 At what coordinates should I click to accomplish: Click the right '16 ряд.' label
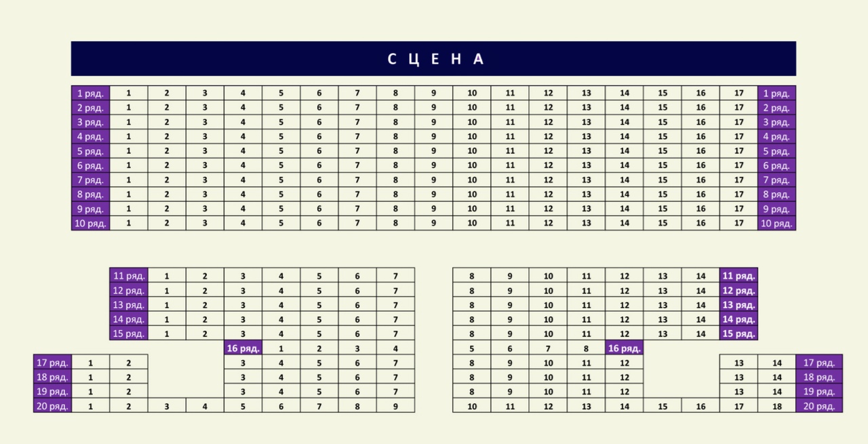[x=625, y=348]
